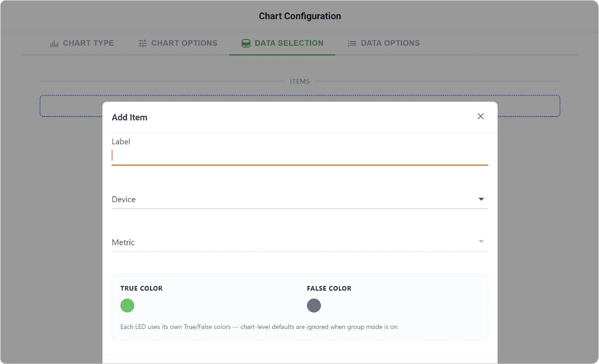The image size is (599, 364).
Task: Click the Metric select field
Action: click(300, 242)
